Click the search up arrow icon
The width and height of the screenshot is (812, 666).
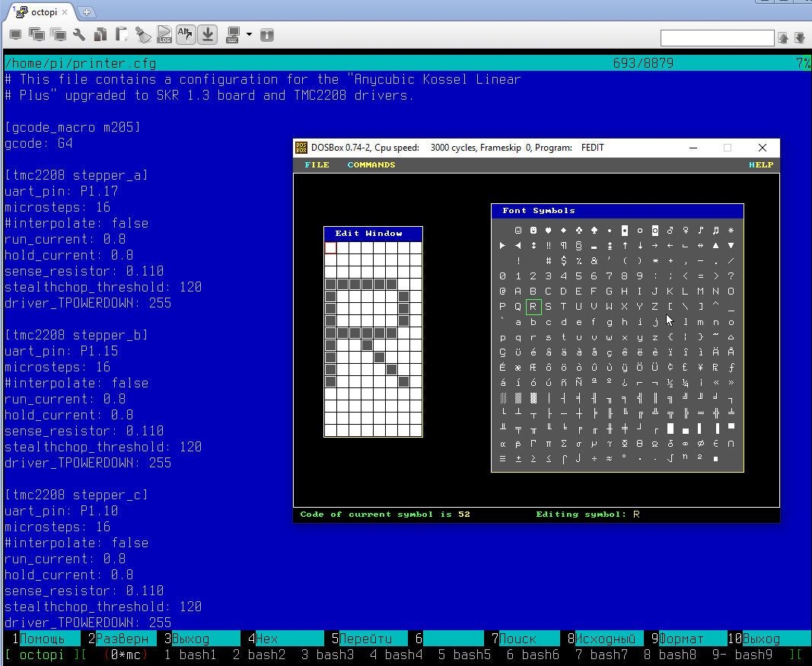783,38
